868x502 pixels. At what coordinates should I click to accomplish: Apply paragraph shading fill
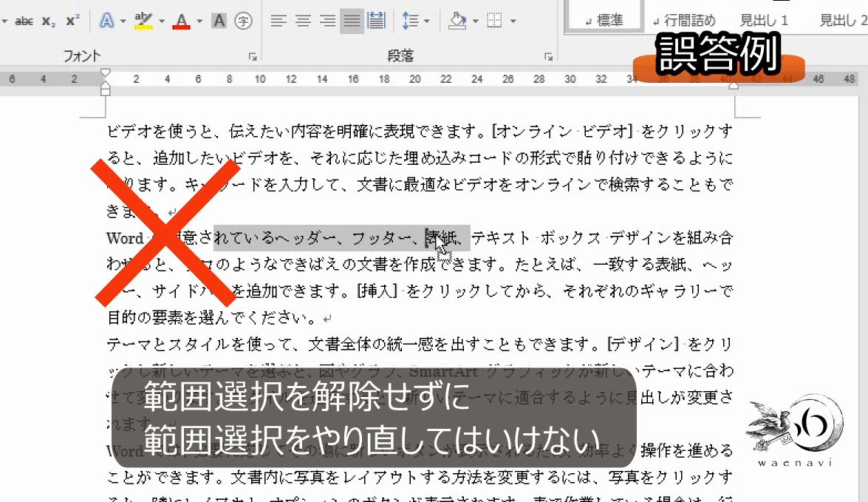pyautogui.click(x=458, y=21)
